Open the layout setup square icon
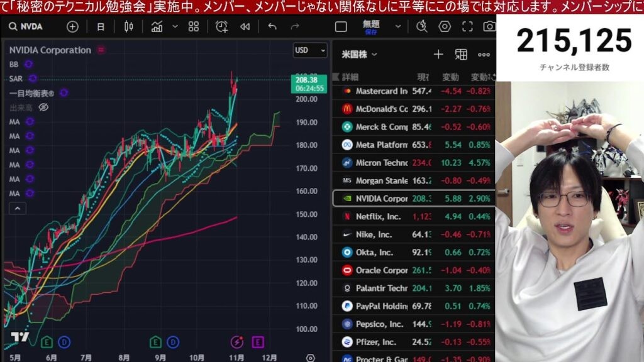 [341, 26]
